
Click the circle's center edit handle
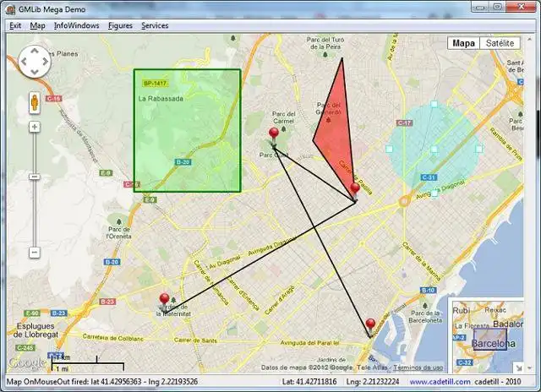point(434,149)
